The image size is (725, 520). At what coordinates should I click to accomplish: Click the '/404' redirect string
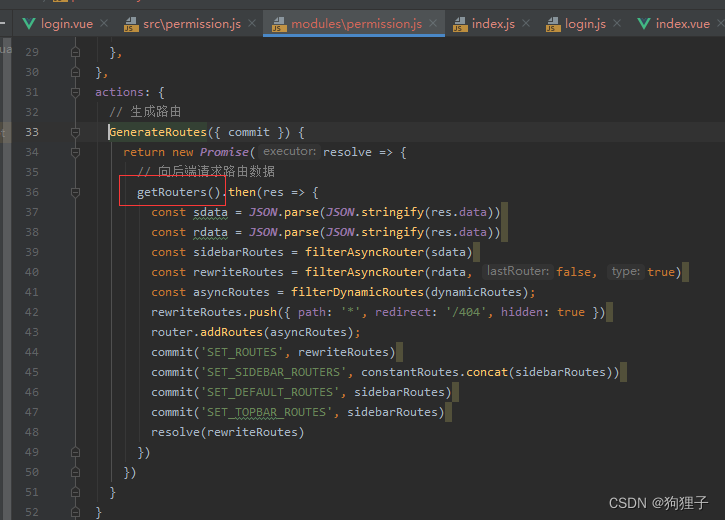point(466,312)
